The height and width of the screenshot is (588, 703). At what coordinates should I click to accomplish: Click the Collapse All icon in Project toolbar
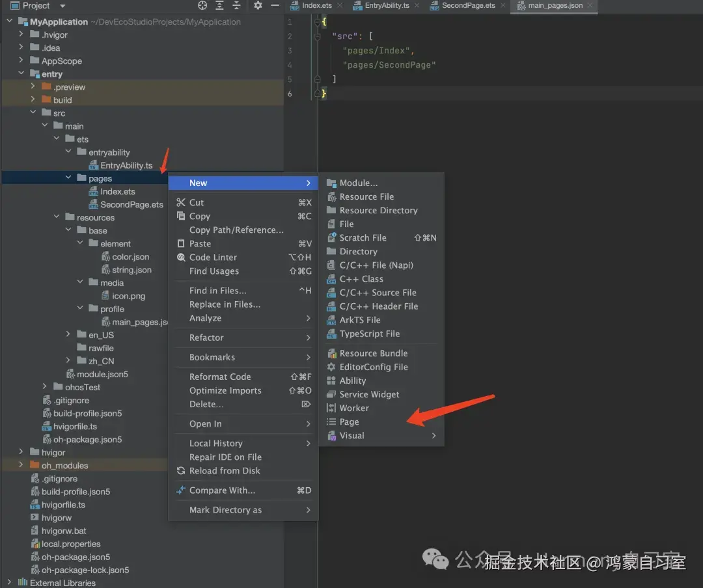point(237,5)
